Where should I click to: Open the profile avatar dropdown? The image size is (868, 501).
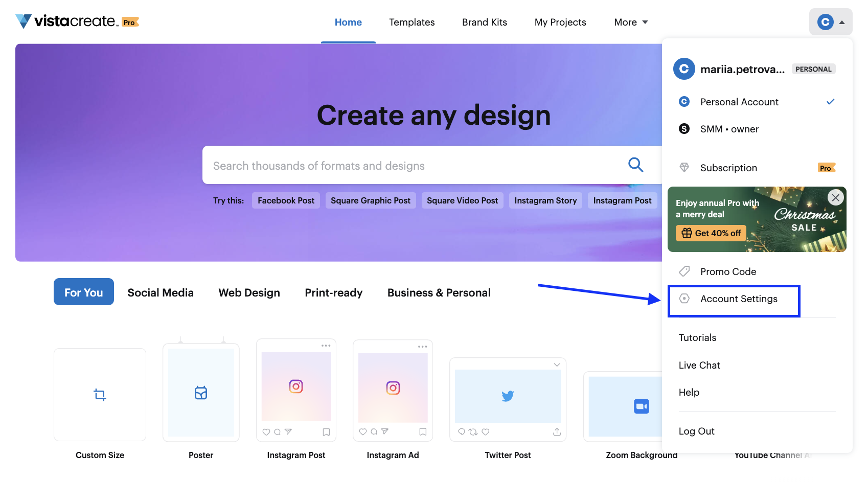coord(831,22)
